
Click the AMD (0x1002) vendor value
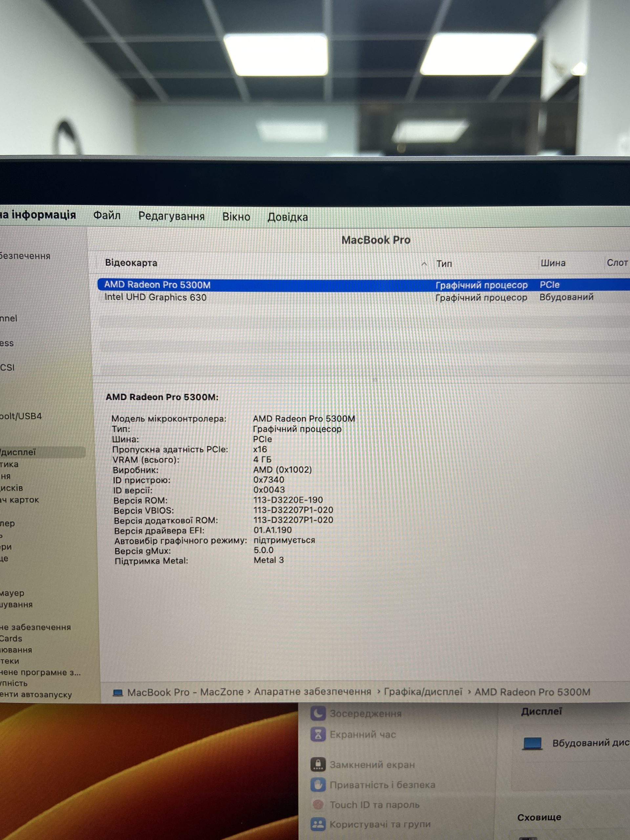(283, 470)
